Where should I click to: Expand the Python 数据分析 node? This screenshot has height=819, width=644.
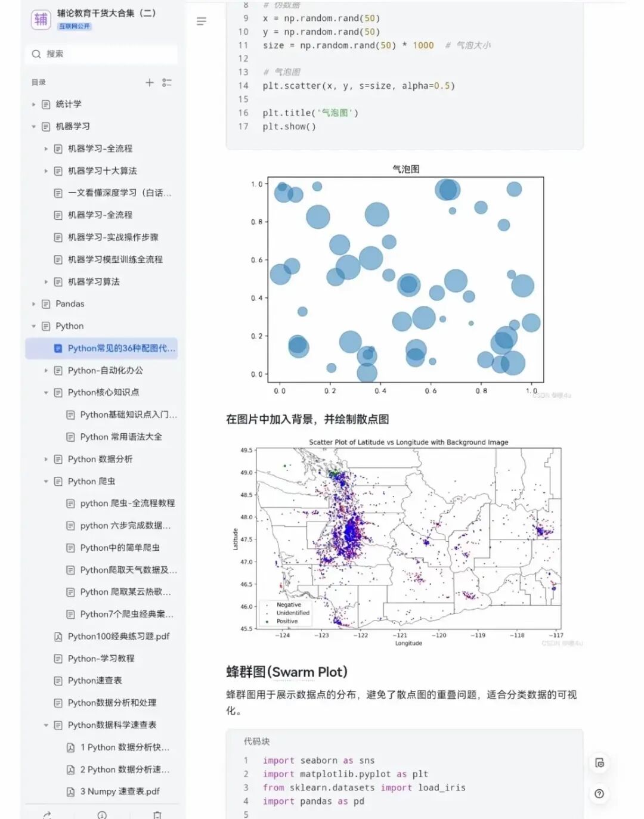pyautogui.click(x=46, y=460)
